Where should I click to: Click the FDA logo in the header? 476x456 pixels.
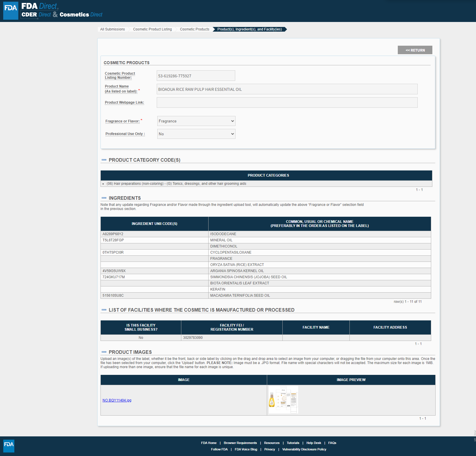click(x=11, y=11)
